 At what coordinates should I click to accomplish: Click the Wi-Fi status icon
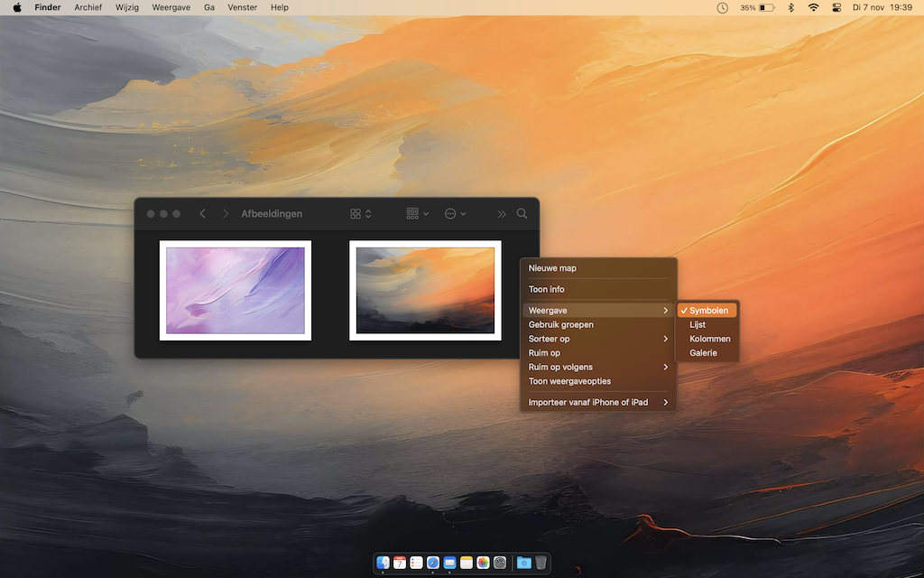click(x=813, y=7)
